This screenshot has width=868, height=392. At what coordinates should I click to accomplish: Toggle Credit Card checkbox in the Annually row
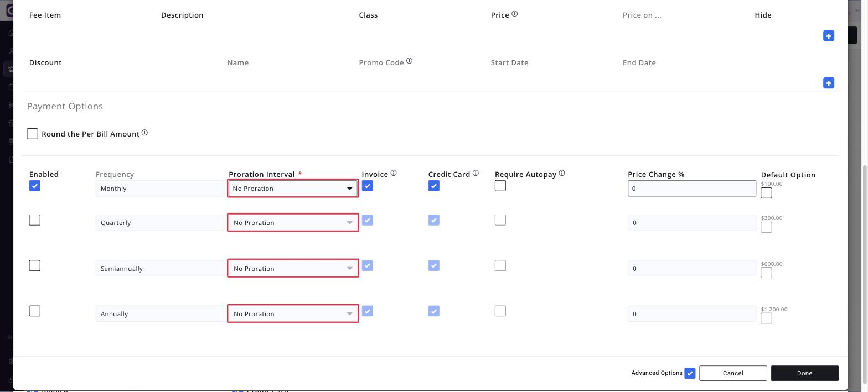click(434, 311)
